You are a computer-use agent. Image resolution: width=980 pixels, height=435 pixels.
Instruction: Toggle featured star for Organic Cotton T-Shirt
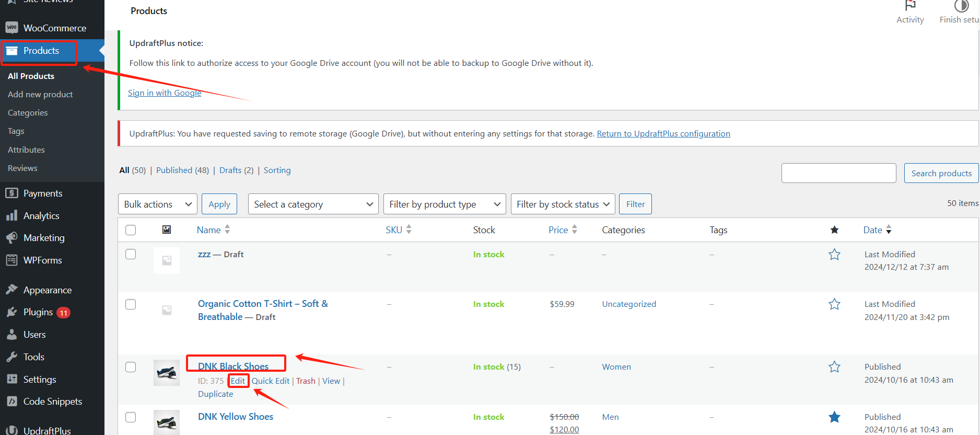click(x=834, y=304)
